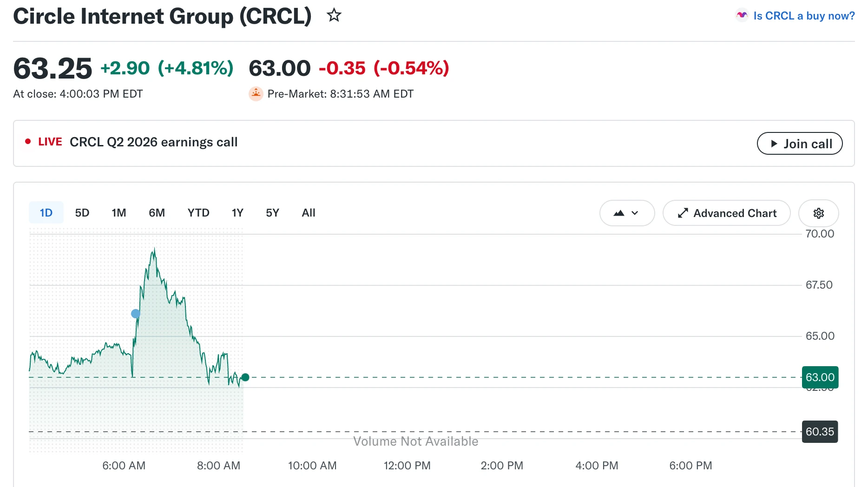Select the YTD range tab
This screenshot has width=868, height=487.
point(198,213)
